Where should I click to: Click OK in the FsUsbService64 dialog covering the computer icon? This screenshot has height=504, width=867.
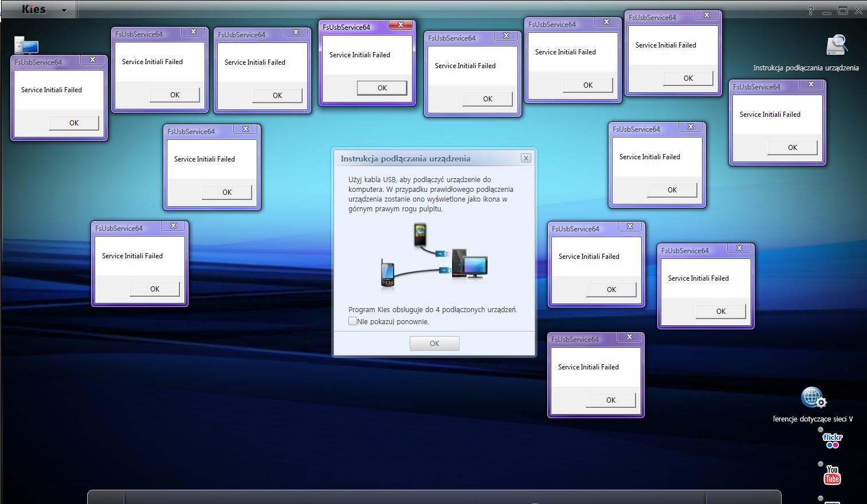[74, 123]
